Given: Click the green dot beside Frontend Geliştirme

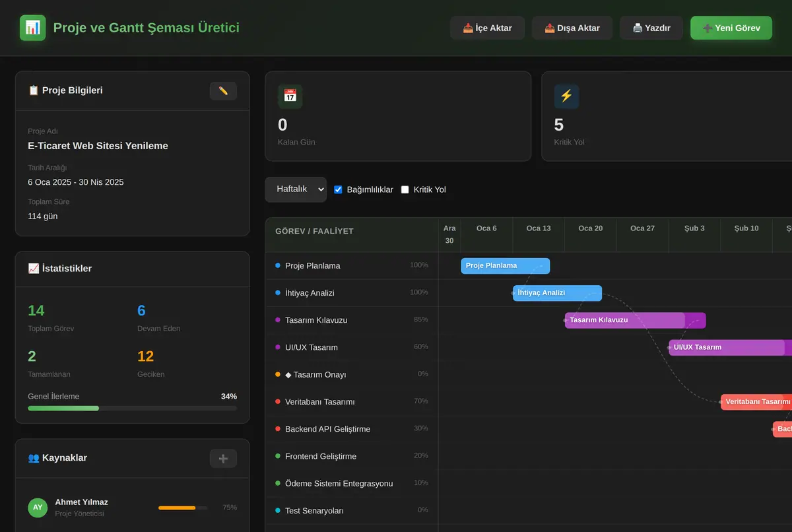Looking at the screenshot, I should pos(278,456).
